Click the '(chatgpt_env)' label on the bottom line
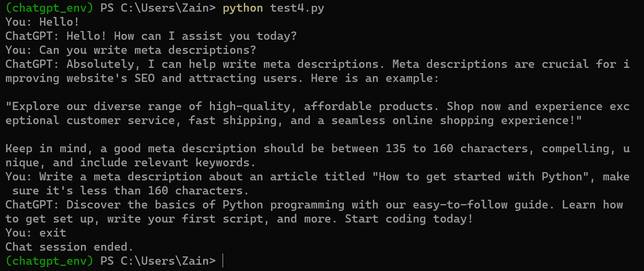 50,261
